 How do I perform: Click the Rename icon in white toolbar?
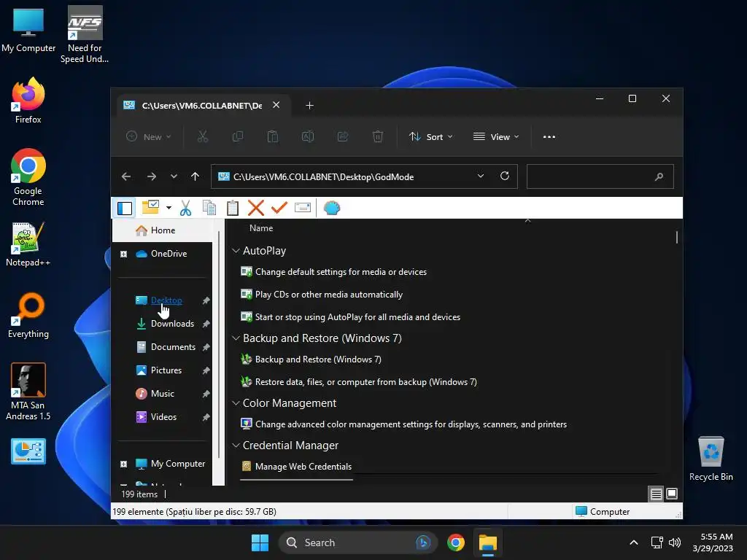[x=303, y=208]
